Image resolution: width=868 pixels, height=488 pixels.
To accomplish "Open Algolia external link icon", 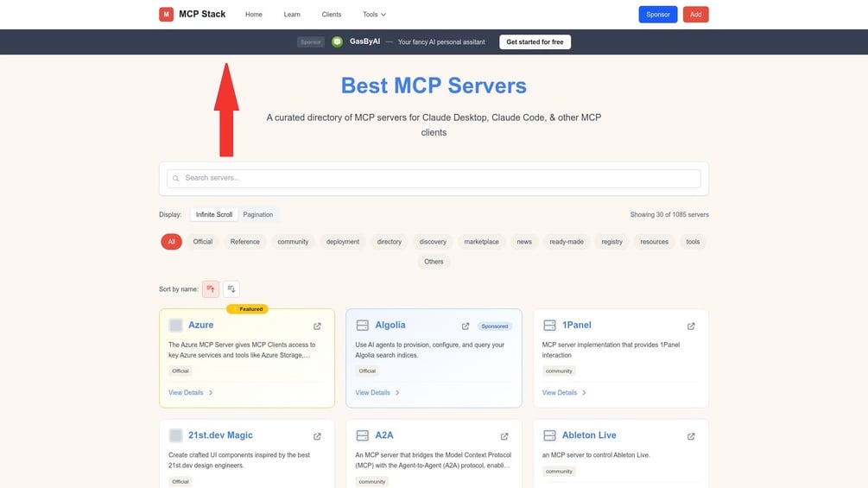I will click(x=466, y=326).
